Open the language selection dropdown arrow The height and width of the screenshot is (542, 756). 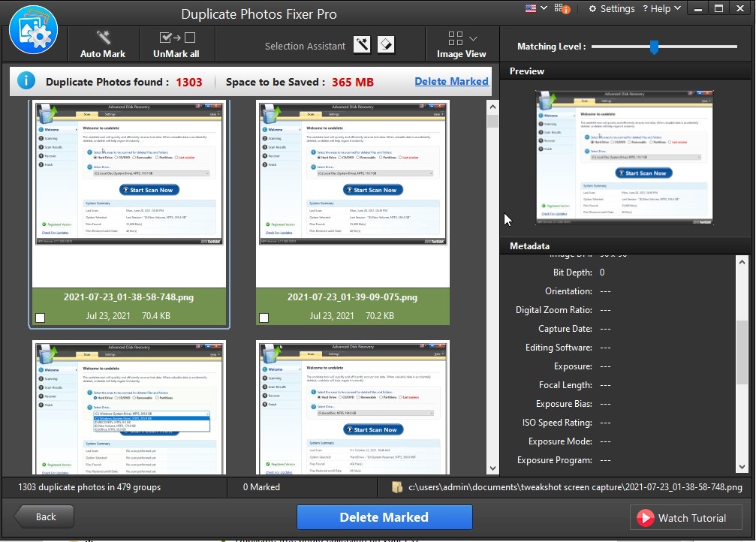click(544, 8)
